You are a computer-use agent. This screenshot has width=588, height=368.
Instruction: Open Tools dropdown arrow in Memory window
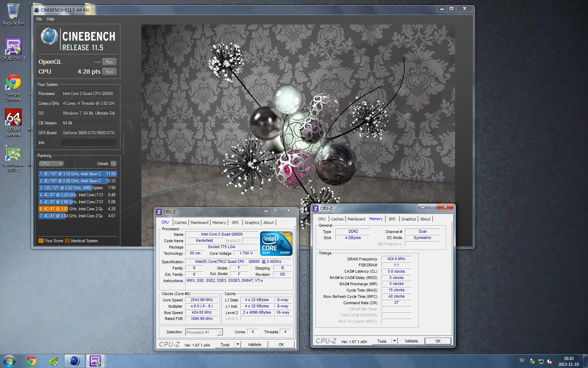coord(394,341)
